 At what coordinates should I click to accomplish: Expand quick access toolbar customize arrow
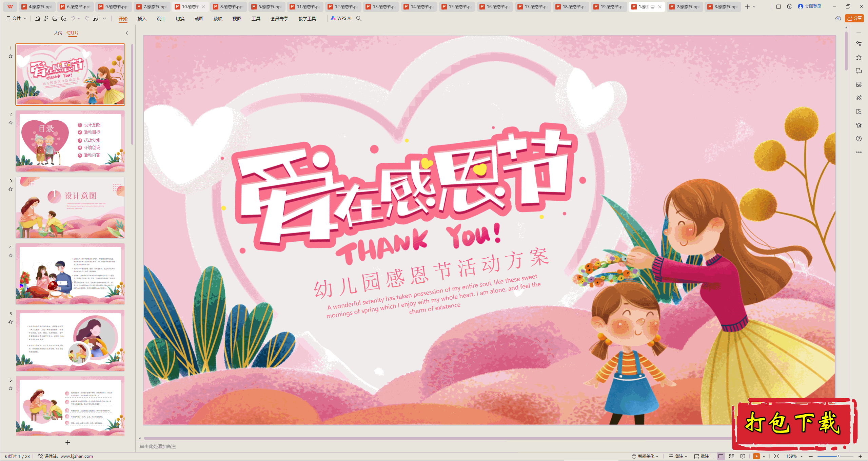104,18
